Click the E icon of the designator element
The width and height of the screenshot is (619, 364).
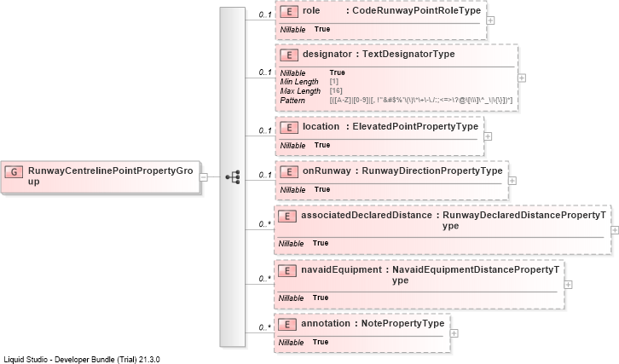pos(288,55)
